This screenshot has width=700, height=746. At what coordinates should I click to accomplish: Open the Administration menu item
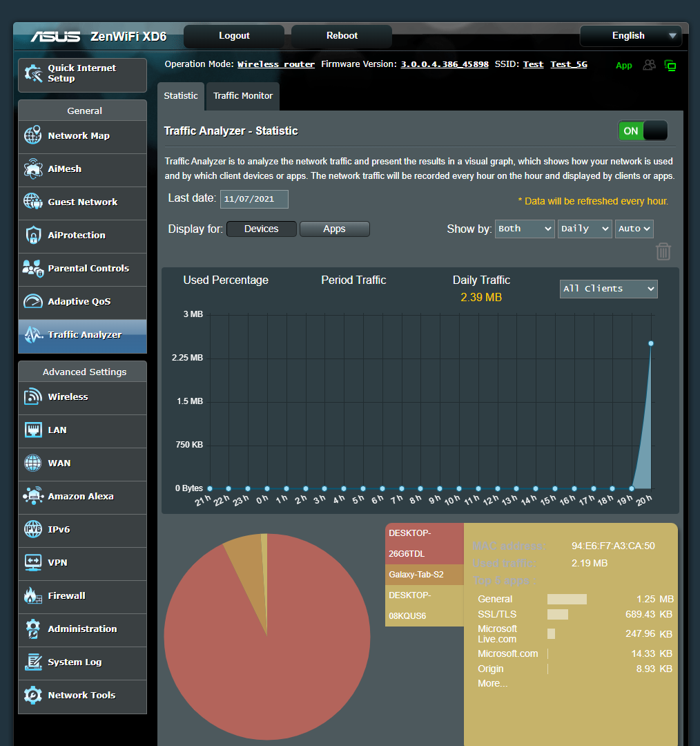(82, 630)
